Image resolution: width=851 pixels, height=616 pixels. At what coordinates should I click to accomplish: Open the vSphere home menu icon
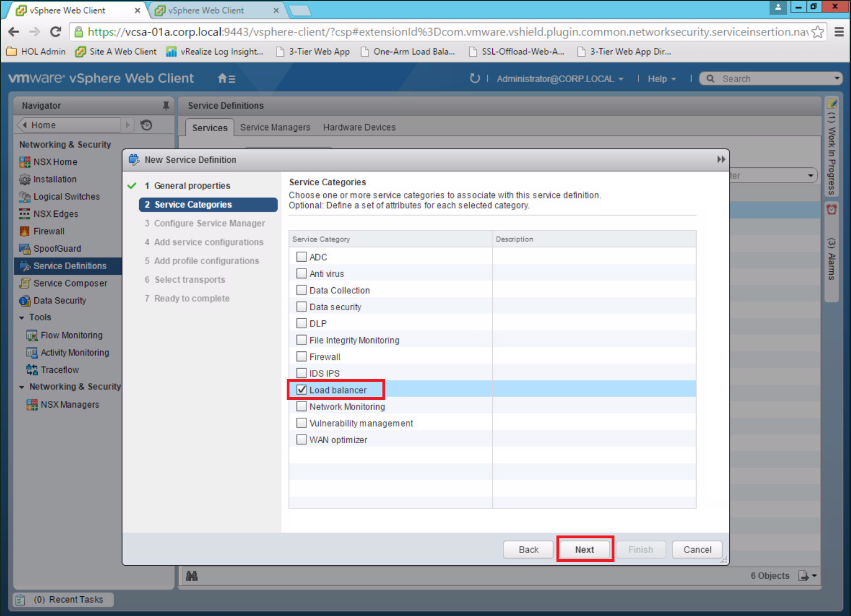tap(226, 79)
